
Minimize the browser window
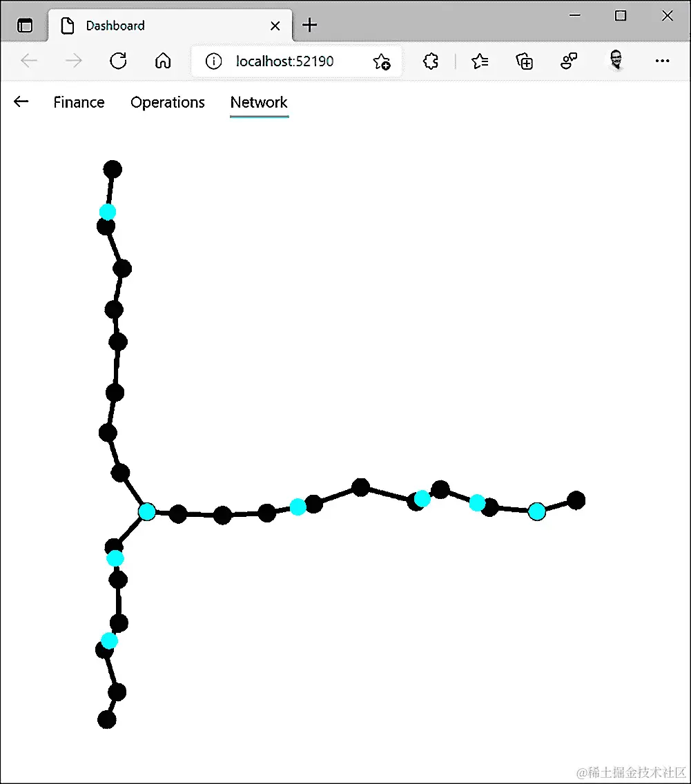575,15
